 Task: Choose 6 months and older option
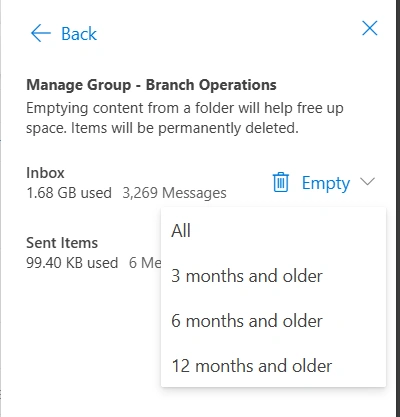point(273,321)
